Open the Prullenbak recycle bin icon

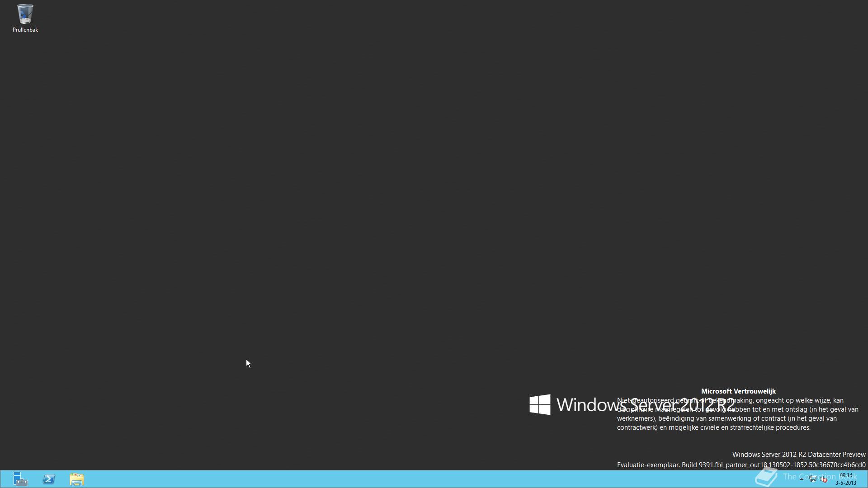tap(25, 19)
